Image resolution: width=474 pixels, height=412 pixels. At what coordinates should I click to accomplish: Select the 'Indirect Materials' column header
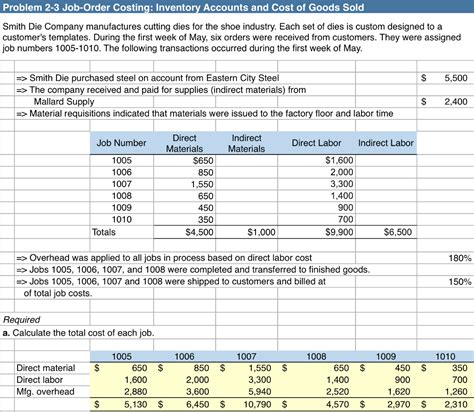tap(246, 143)
